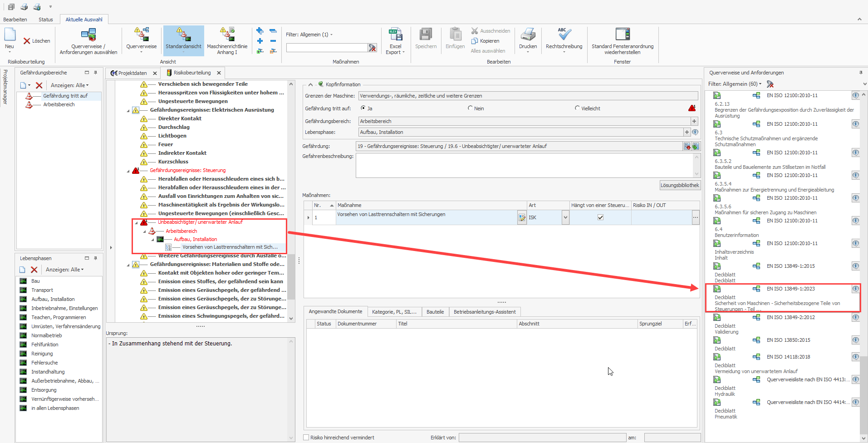
Task: Select the Standardansicht view icon
Action: click(x=183, y=34)
